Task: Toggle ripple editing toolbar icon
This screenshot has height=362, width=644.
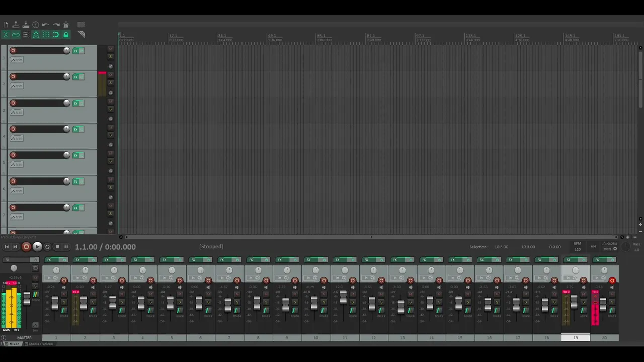Action: coord(26,35)
